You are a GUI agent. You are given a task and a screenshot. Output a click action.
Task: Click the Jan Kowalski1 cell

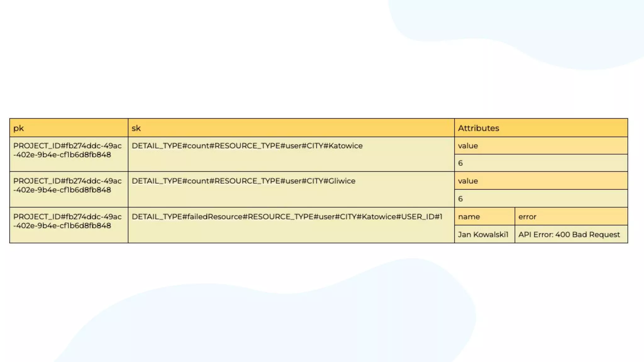pyautogui.click(x=483, y=235)
